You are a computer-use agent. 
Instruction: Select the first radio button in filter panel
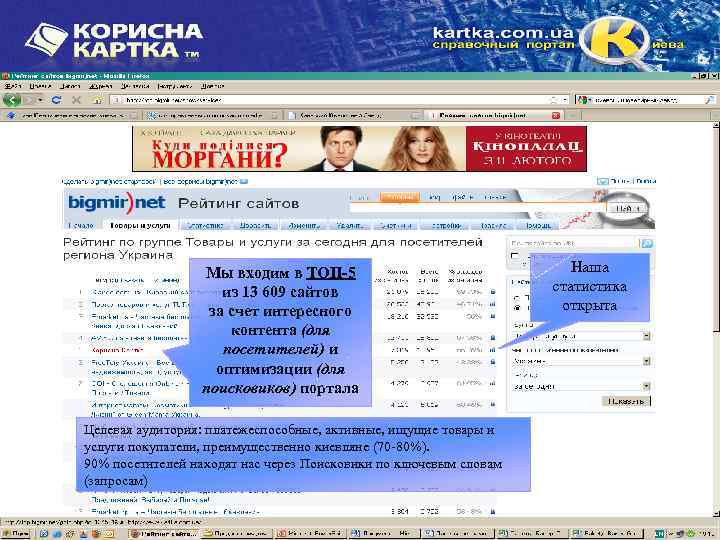(x=517, y=298)
